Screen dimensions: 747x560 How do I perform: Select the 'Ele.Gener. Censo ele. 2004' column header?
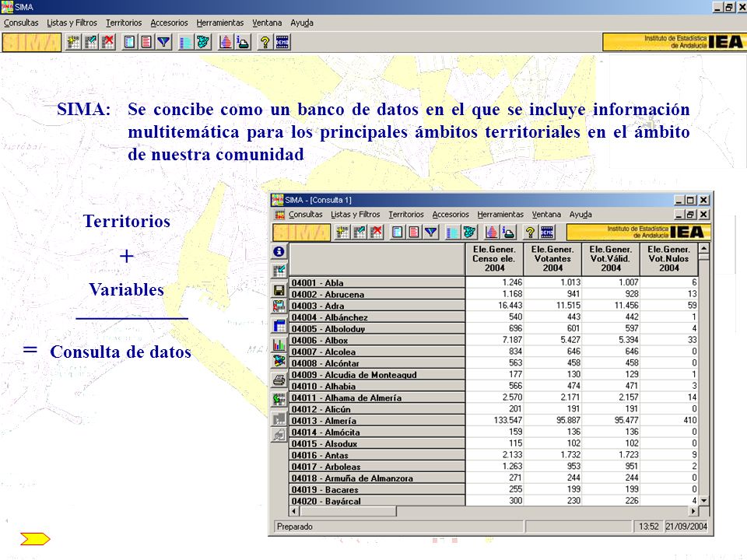pos(495,259)
